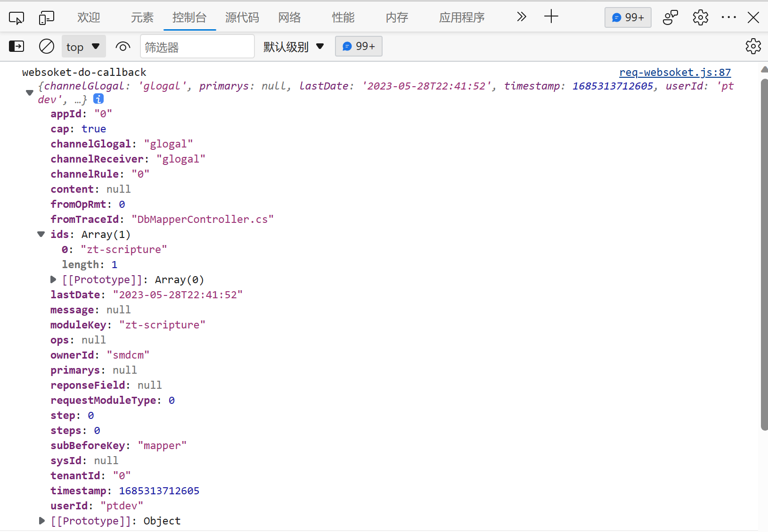
Task: Open the feedback/profile connections icon
Action: coord(670,17)
